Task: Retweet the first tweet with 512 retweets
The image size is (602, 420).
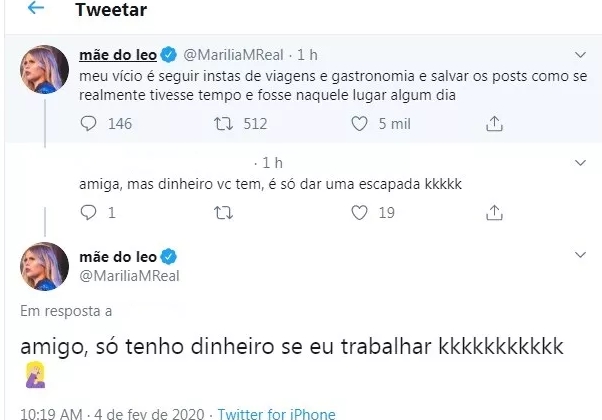Action: 228,124
